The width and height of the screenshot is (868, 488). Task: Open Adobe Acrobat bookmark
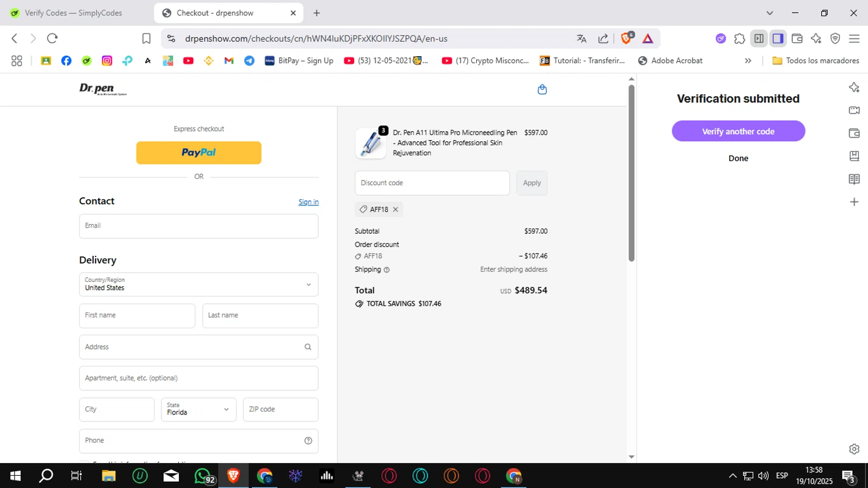670,60
